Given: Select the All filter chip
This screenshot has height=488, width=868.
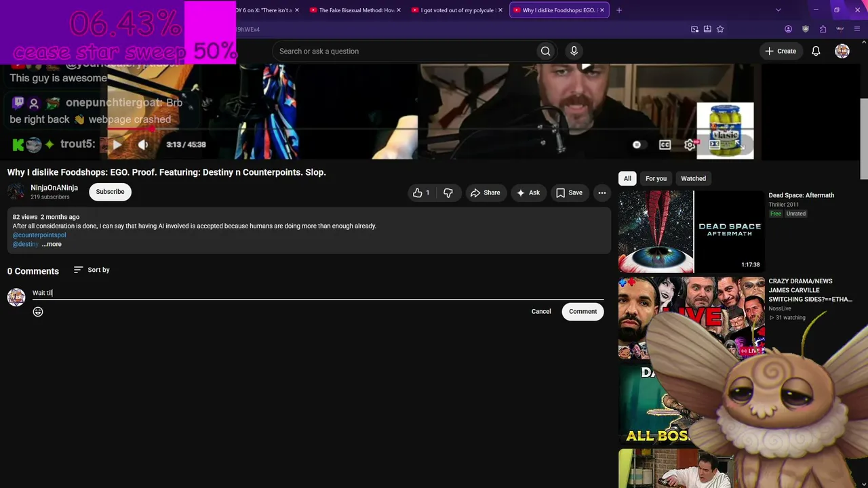Looking at the screenshot, I should tap(627, 178).
